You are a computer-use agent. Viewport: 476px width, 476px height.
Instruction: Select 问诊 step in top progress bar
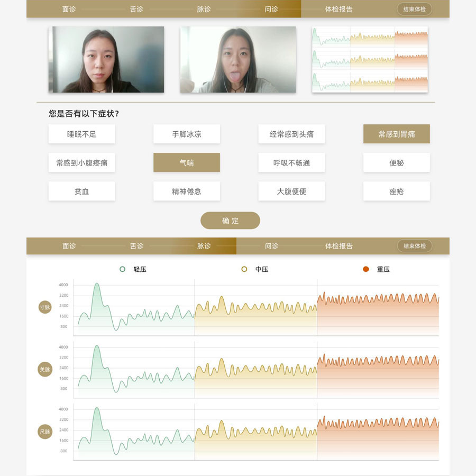pos(271,9)
